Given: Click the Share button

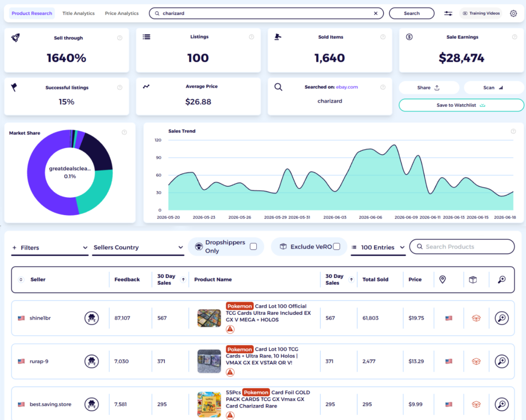Looking at the screenshot, I should coord(429,87).
